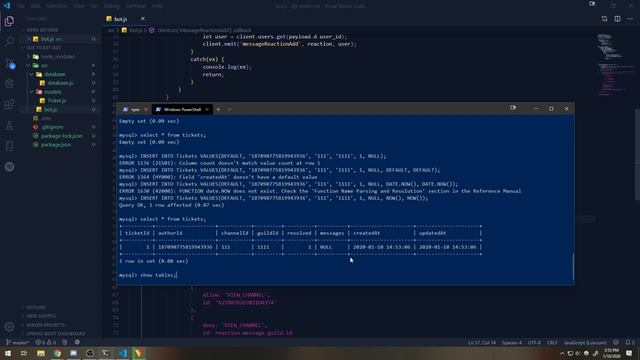This screenshot has width=640, height=360.
Task: Open the Manage gear in activity bar
Action: [9, 327]
